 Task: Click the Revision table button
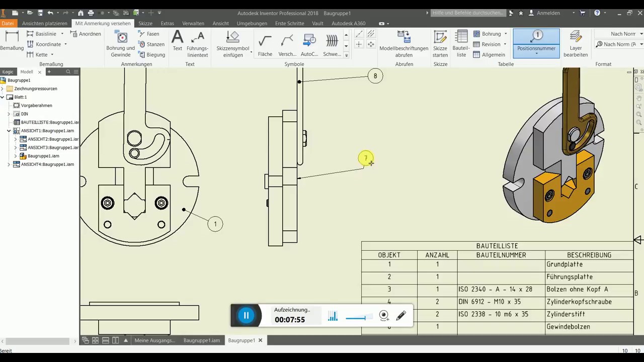pos(487,44)
